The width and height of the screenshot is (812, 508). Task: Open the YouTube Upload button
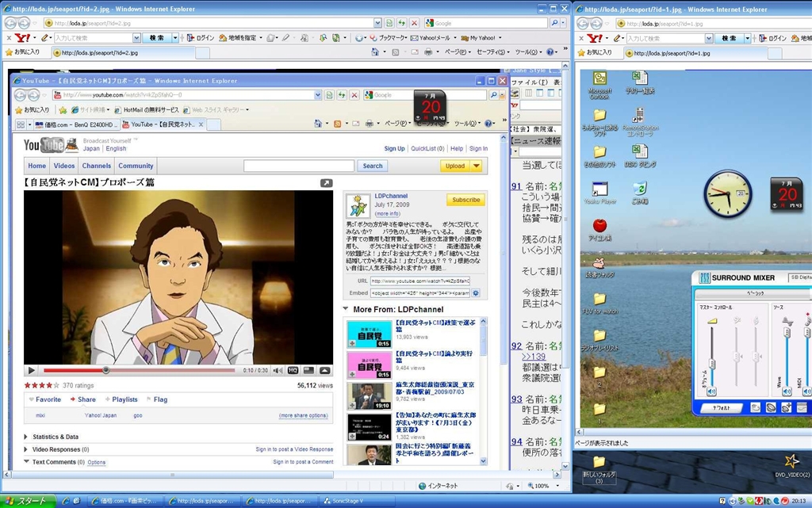coord(454,166)
